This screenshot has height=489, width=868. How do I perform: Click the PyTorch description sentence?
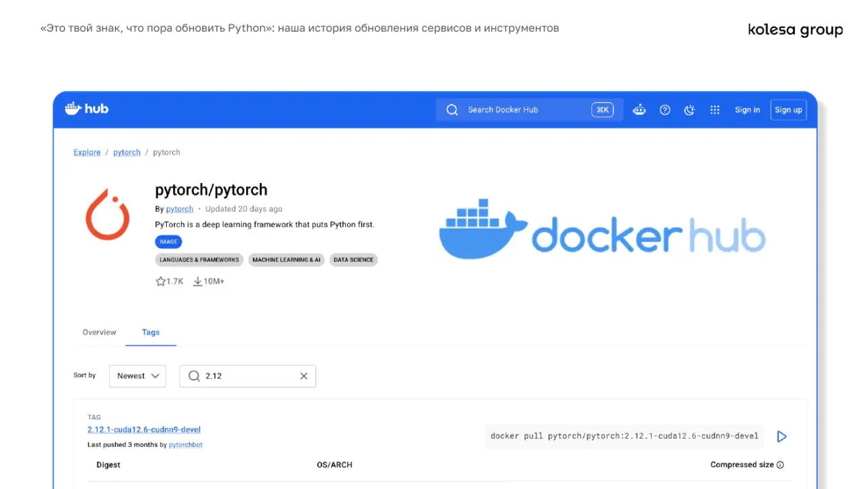tap(264, 224)
